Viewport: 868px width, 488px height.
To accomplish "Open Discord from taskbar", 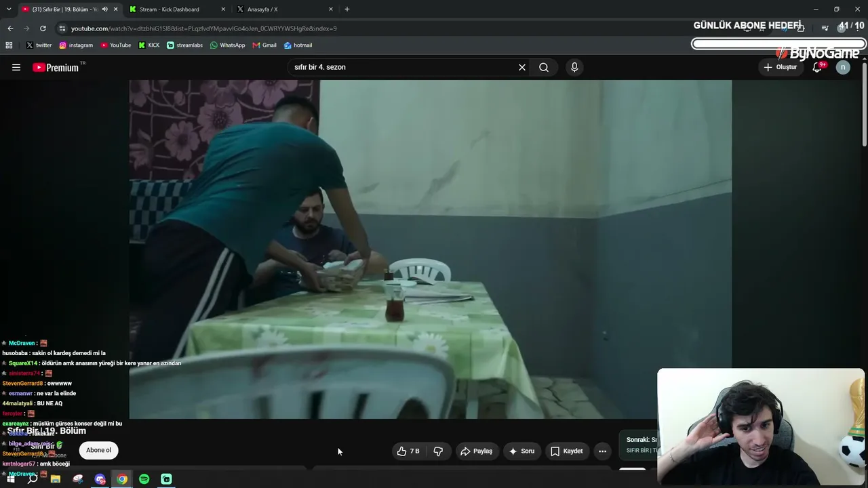I will point(100,479).
